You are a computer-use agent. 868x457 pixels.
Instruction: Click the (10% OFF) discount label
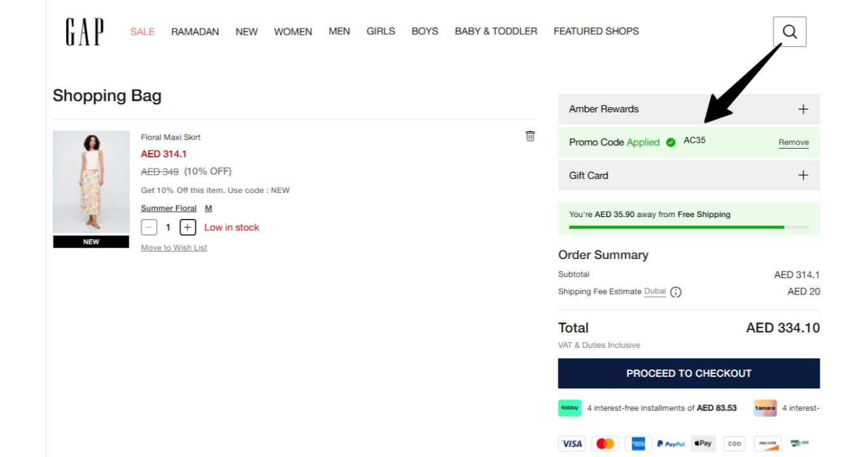(x=208, y=171)
